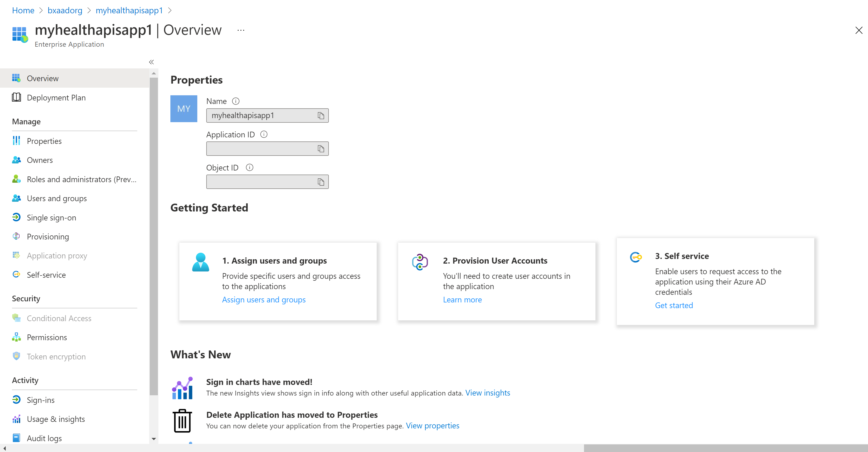Click the enterprise application icon beside the title
The width and height of the screenshot is (868, 452).
tap(20, 35)
